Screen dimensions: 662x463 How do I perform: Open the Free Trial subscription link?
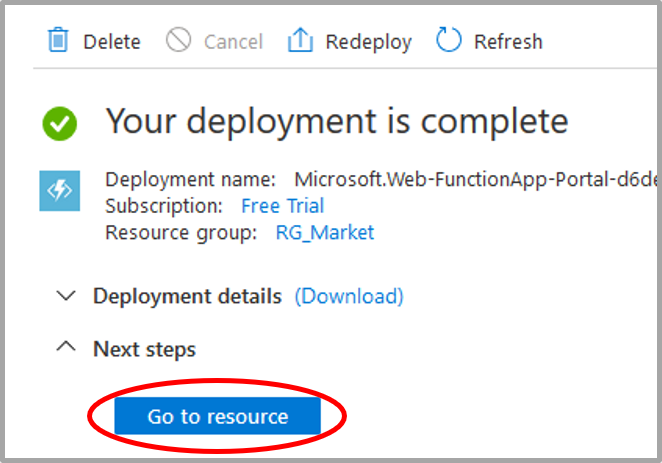tap(282, 206)
